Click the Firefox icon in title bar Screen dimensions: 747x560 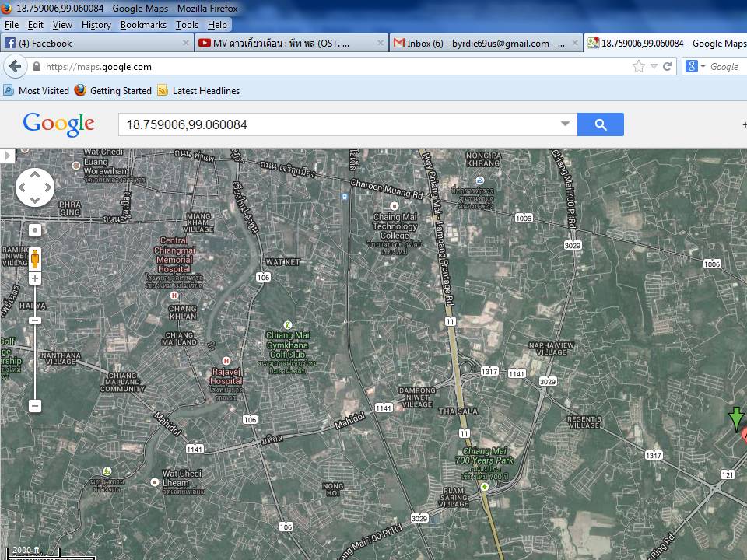pos(7,8)
